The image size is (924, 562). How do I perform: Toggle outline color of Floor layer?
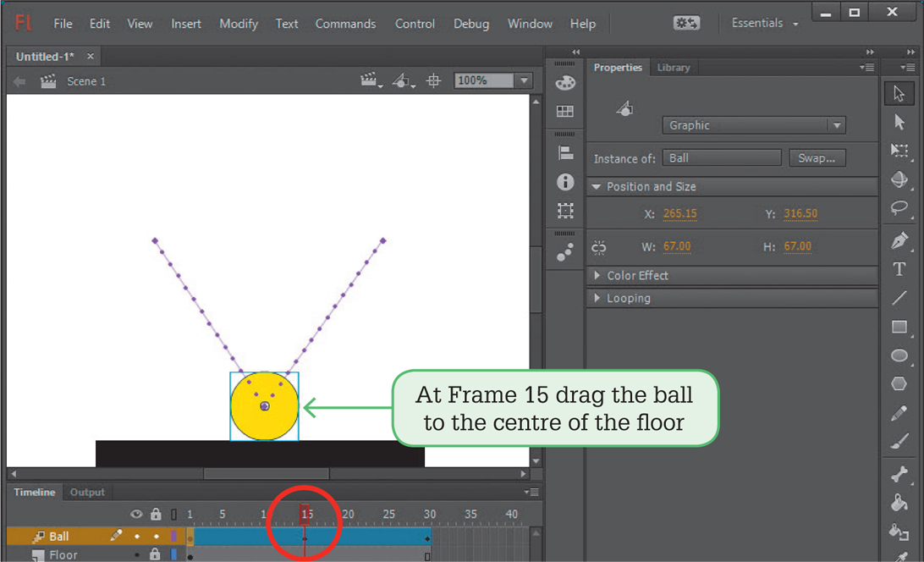coord(173,554)
